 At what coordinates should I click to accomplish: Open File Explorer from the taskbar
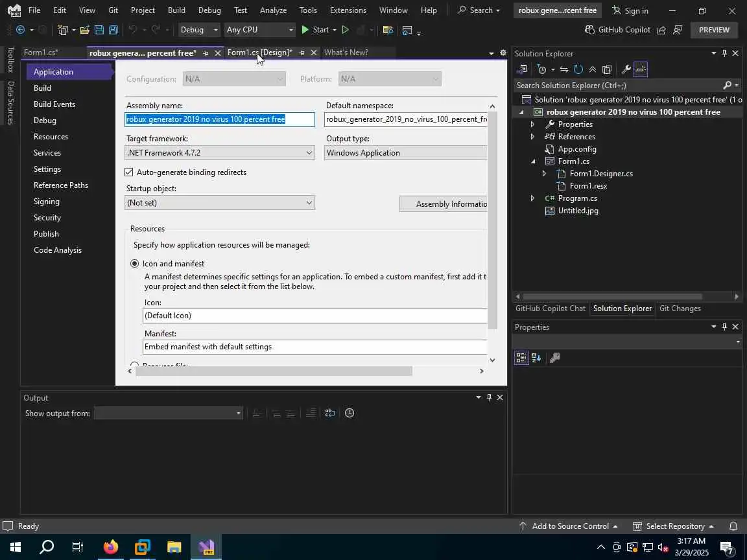click(x=174, y=546)
